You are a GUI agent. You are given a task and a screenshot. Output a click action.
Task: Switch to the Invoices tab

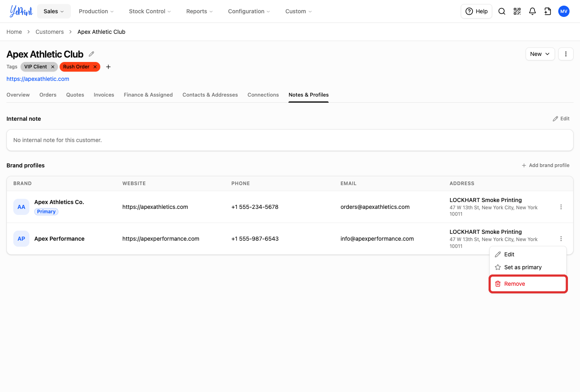104,95
